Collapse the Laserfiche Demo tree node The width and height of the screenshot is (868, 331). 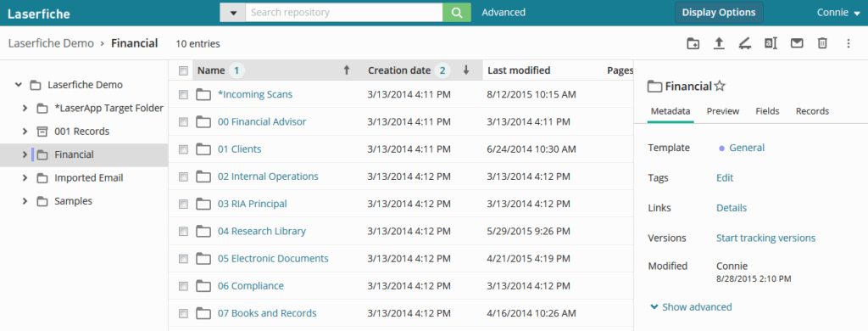(x=19, y=85)
